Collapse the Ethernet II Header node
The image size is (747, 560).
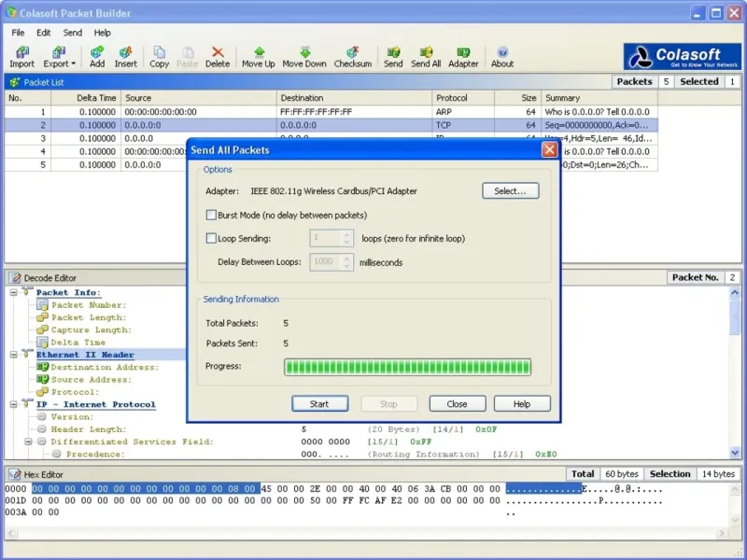[15, 355]
